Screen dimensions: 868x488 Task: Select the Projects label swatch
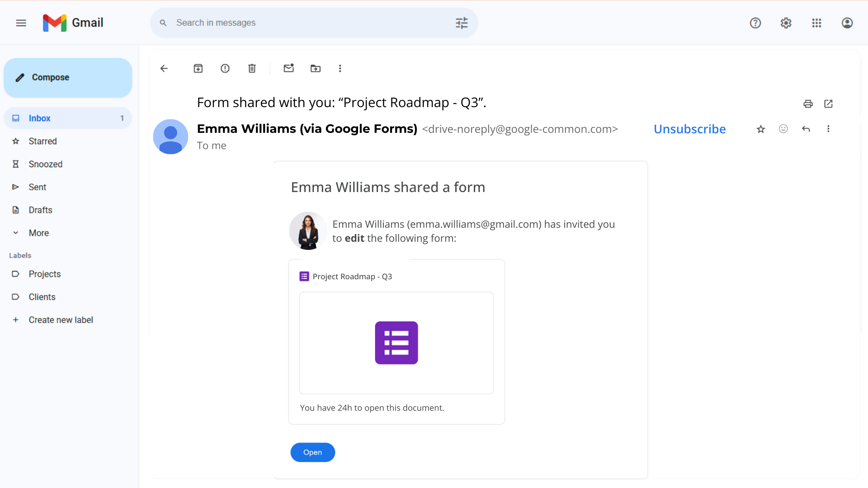coord(16,274)
